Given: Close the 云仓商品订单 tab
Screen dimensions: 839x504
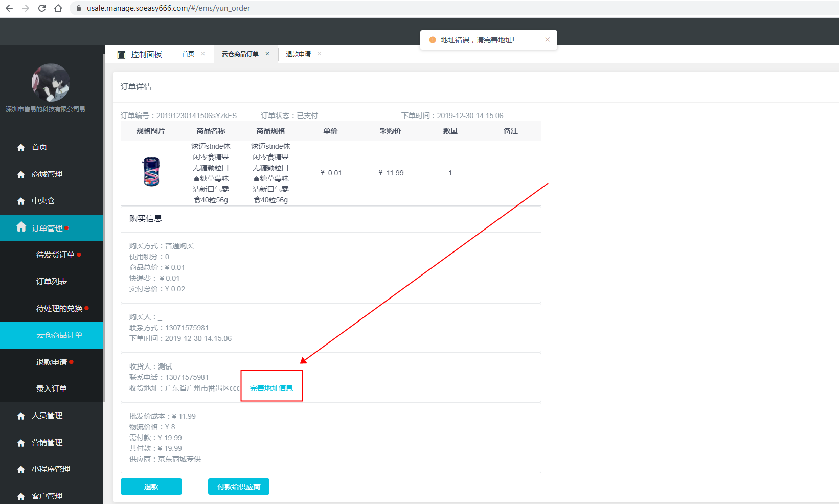Looking at the screenshot, I should 267,54.
